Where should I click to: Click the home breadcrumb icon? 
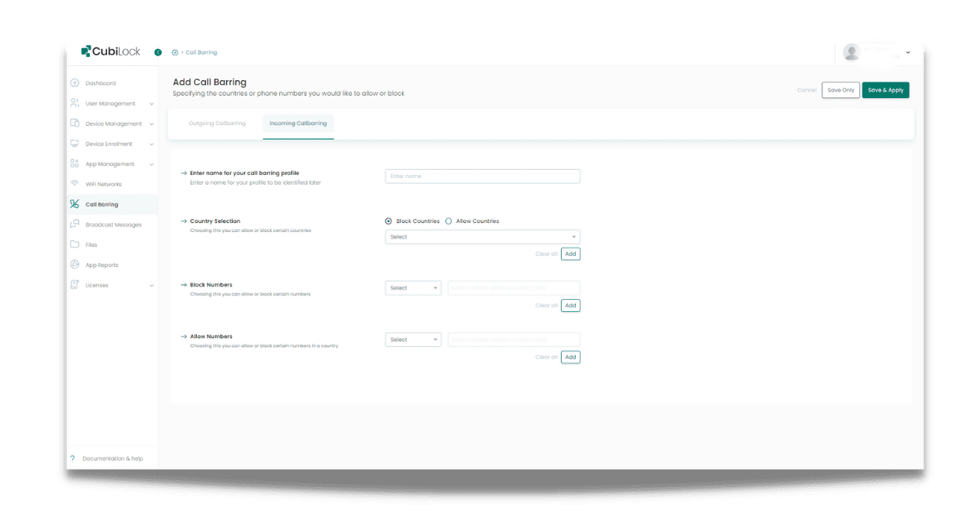tap(175, 52)
